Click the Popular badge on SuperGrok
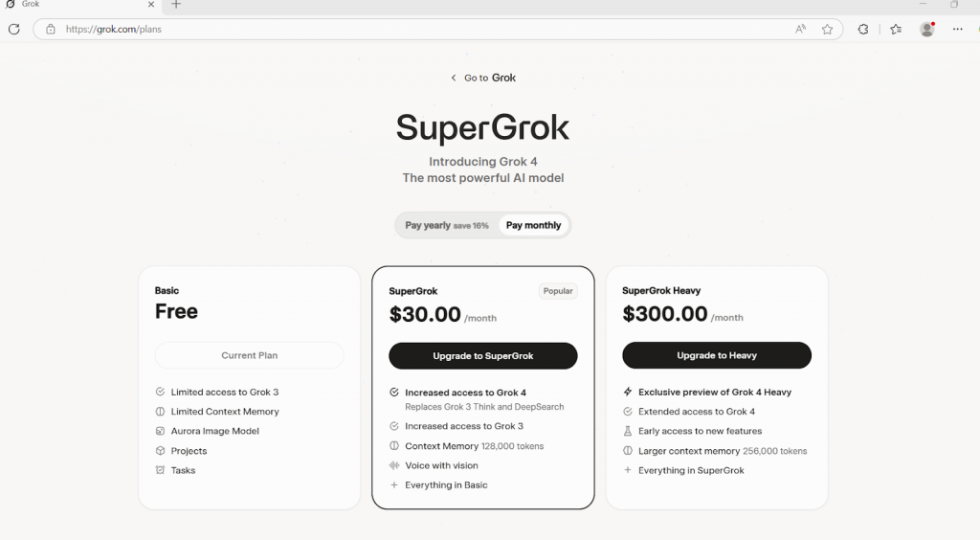 (x=557, y=291)
